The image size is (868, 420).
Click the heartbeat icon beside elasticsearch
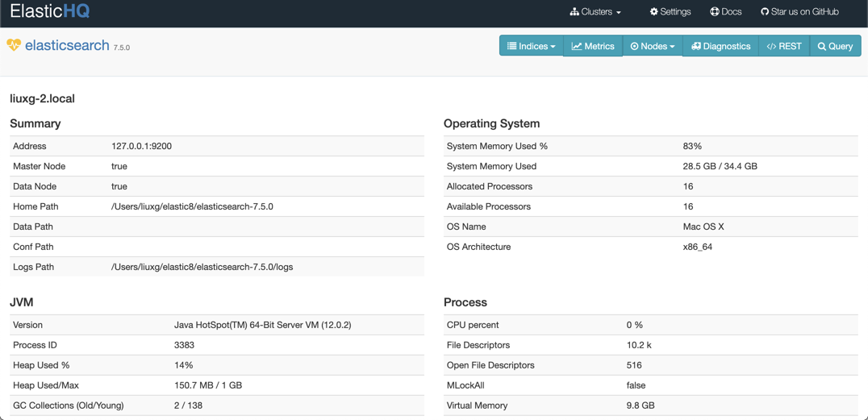click(x=14, y=45)
